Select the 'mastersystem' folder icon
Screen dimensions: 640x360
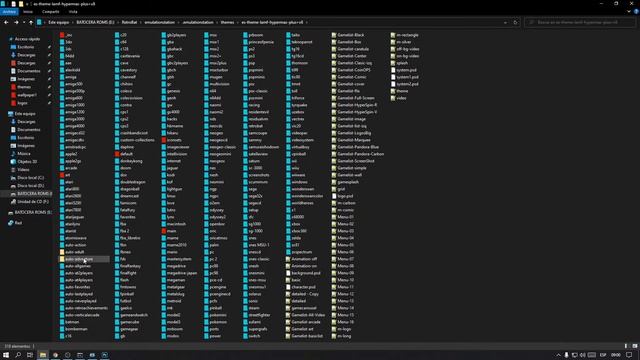click(164, 259)
